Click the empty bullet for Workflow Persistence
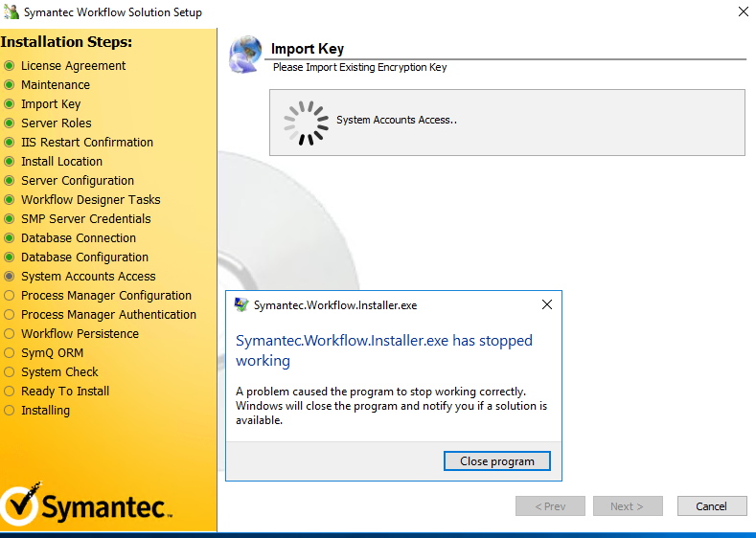 [10, 334]
